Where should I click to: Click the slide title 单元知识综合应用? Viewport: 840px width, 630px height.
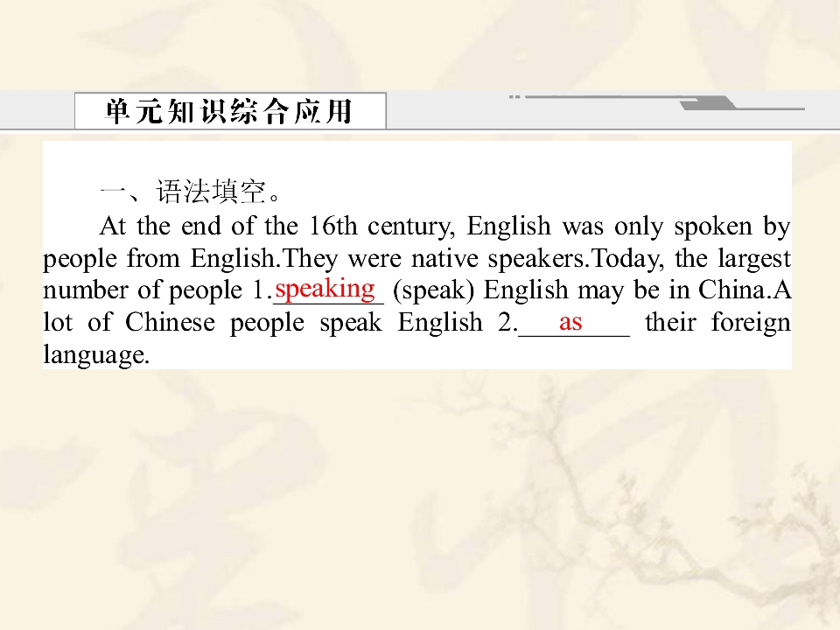[x=228, y=111]
